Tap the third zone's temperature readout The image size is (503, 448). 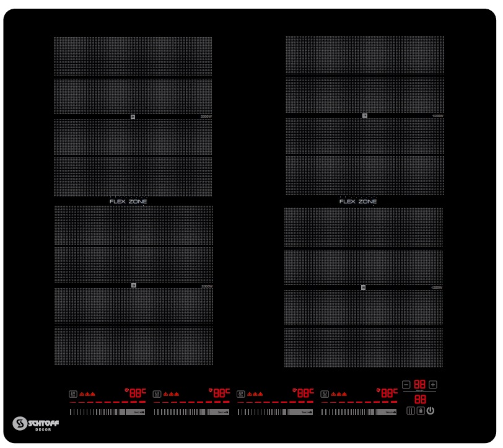304,392
